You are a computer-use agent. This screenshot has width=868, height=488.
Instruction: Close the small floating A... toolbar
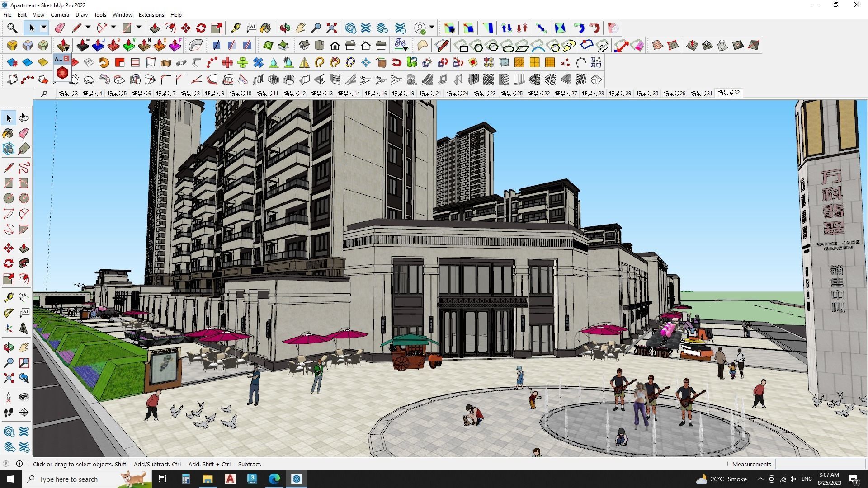(x=66, y=59)
